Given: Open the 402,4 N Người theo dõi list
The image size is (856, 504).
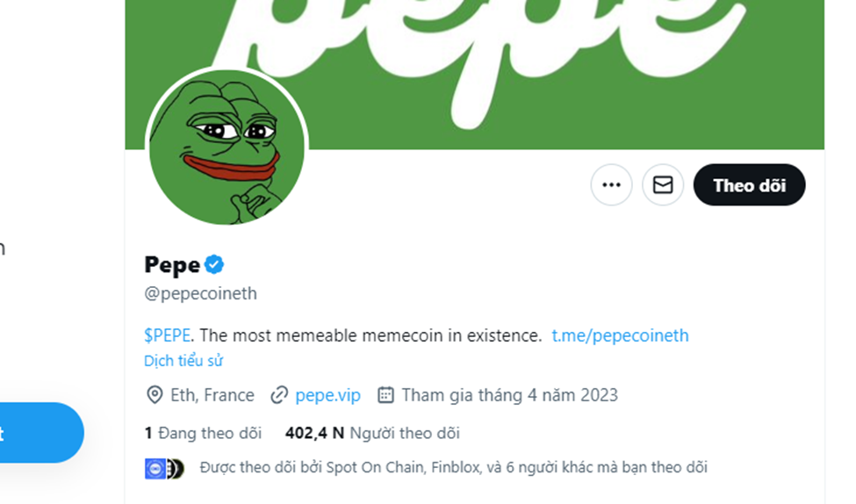Looking at the screenshot, I should (x=372, y=433).
